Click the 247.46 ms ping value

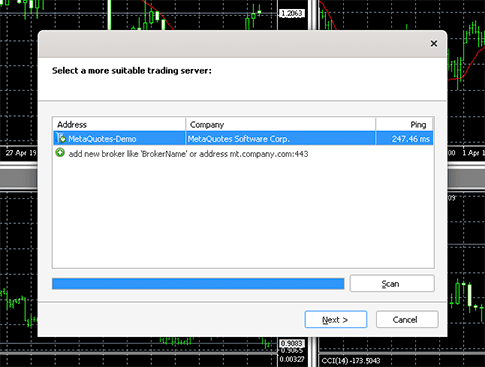point(411,139)
